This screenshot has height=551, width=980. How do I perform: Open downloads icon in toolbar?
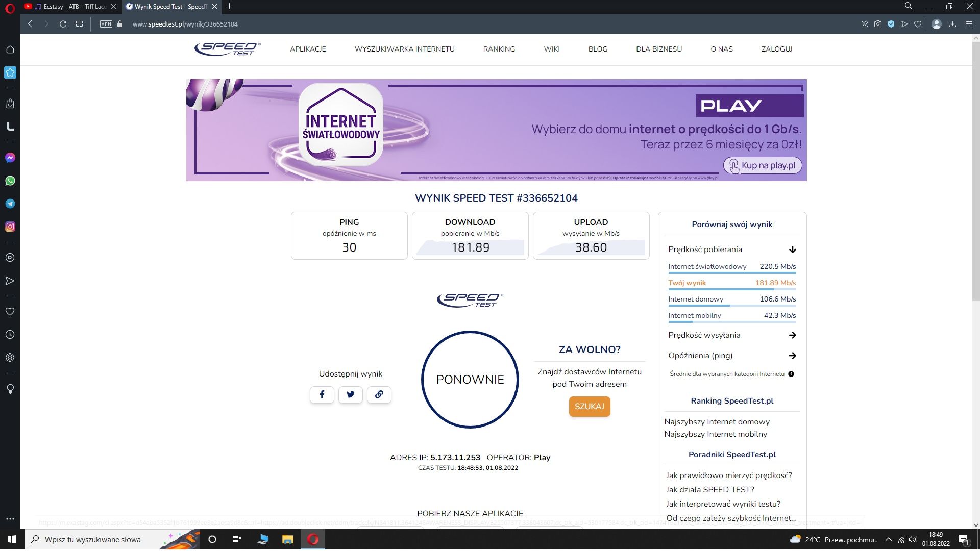click(x=952, y=24)
